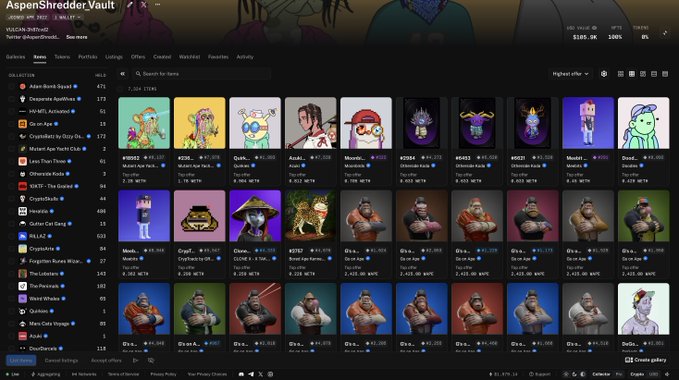679x380 pixels.
Task: Switch to the first small-grid view icon
Action: pyautogui.click(x=621, y=74)
